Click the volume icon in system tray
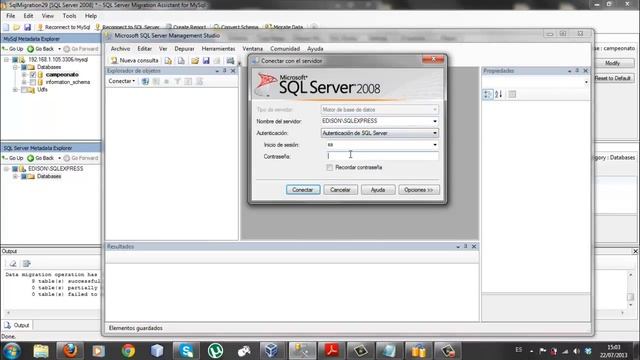640x360 pixels. tap(576, 351)
